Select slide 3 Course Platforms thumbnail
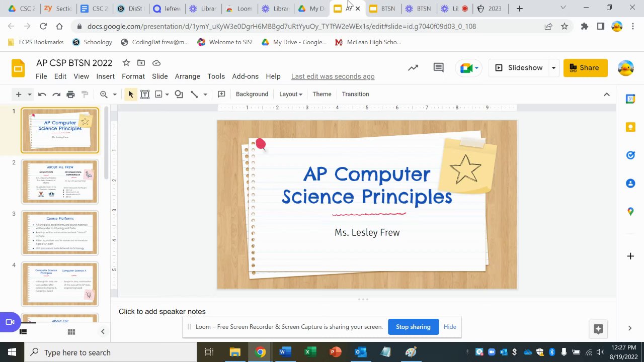644x362 pixels. coord(60,233)
